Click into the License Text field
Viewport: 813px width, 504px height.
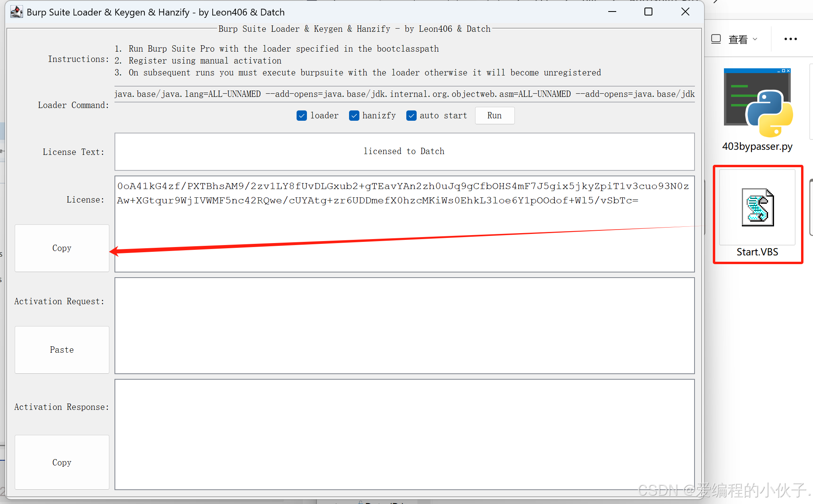pyautogui.click(x=404, y=151)
